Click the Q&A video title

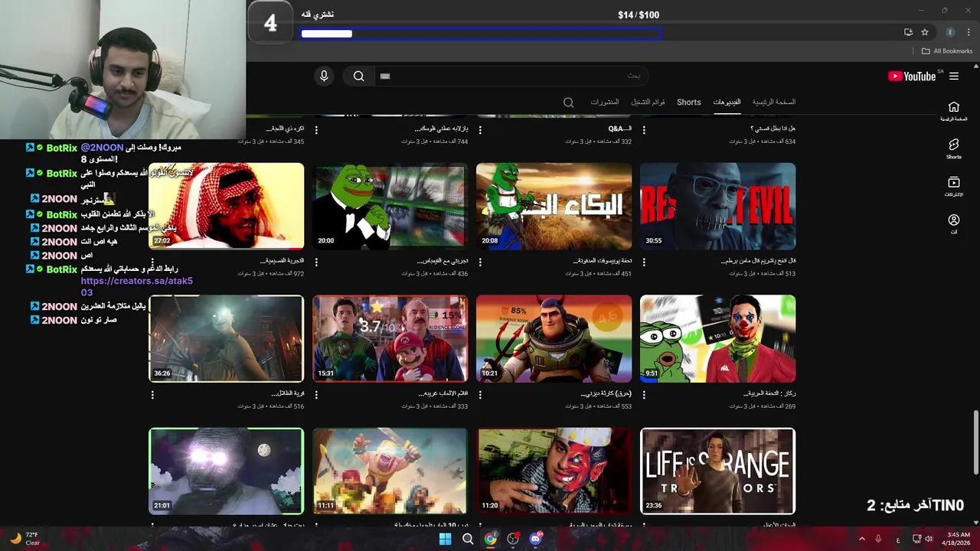pyautogui.click(x=619, y=129)
